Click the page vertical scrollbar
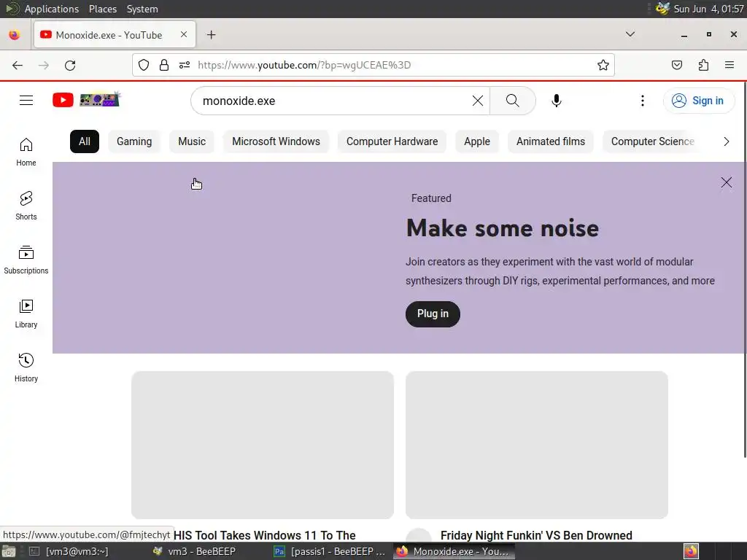Screen dimensions: 747x560 [x=744, y=270]
